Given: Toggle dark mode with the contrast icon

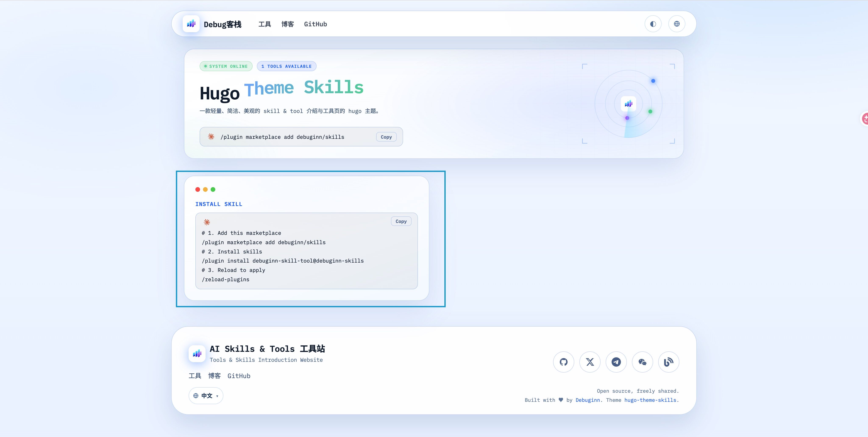Looking at the screenshot, I should coord(653,24).
